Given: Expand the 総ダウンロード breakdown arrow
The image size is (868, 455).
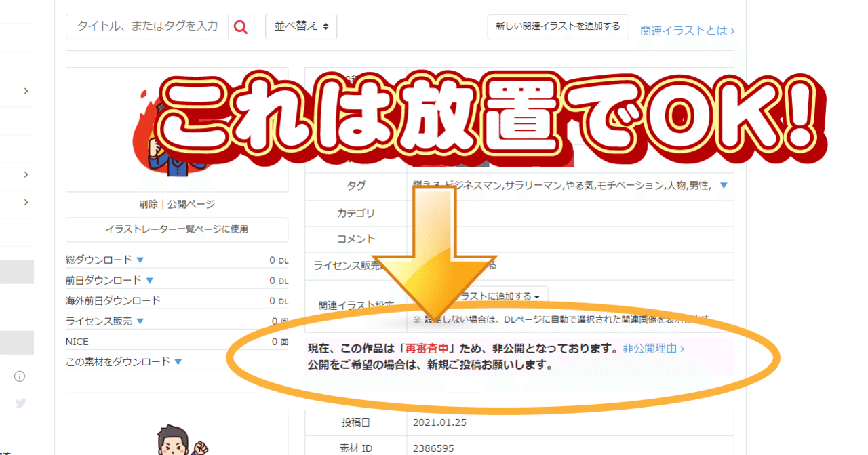Looking at the screenshot, I should point(140,259).
